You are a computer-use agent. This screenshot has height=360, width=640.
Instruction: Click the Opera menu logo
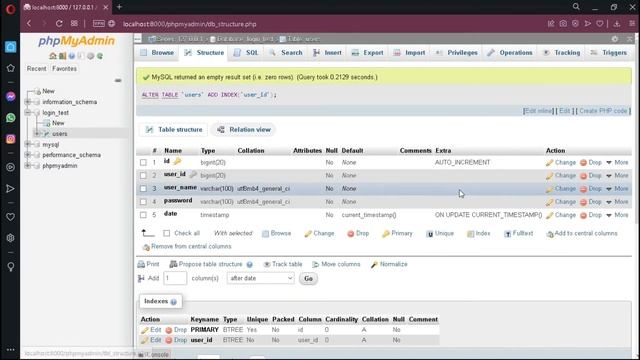(x=11, y=9)
